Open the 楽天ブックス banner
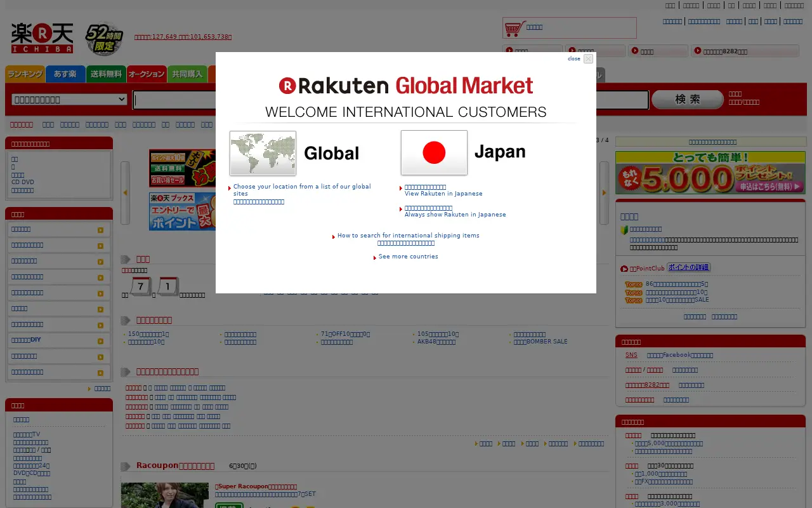 pos(183,211)
